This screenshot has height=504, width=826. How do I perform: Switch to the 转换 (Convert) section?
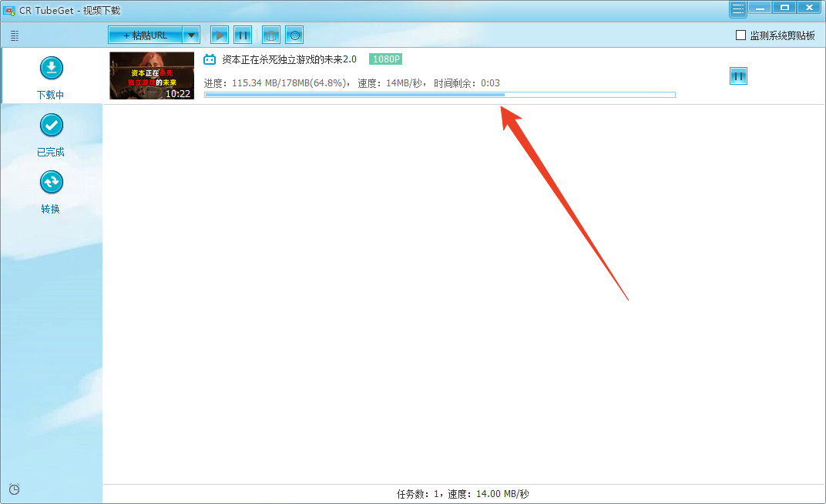[51, 182]
